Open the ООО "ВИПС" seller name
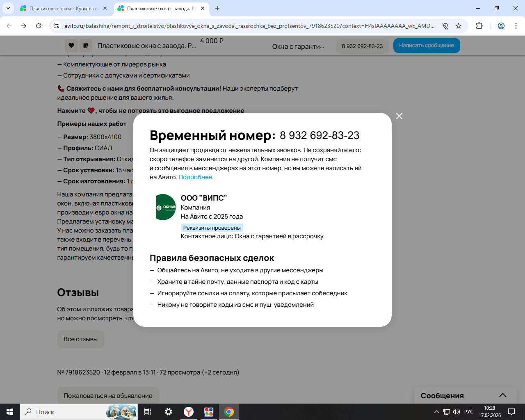Viewport: 525px width, 420px height. click(x=204, y=198)
